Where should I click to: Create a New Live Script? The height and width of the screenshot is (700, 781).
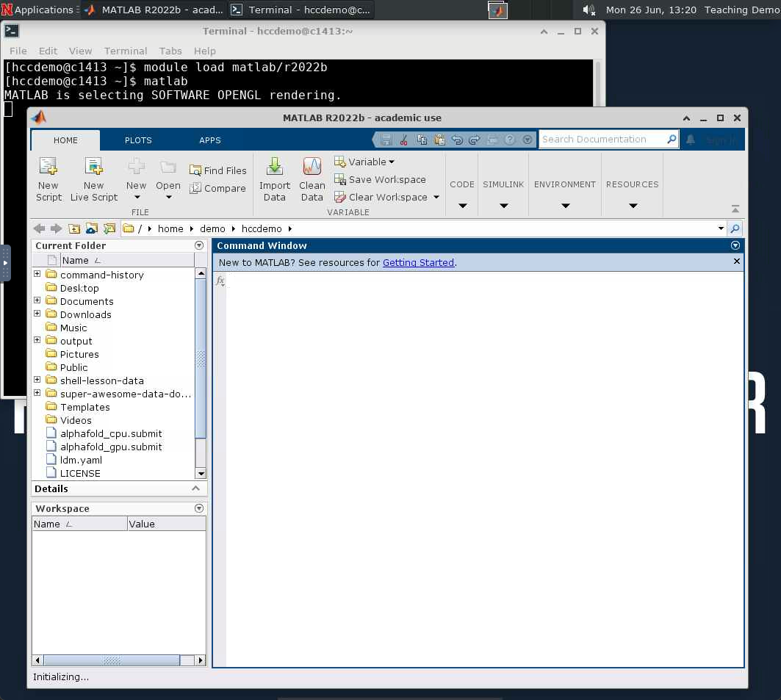point(93,178)
